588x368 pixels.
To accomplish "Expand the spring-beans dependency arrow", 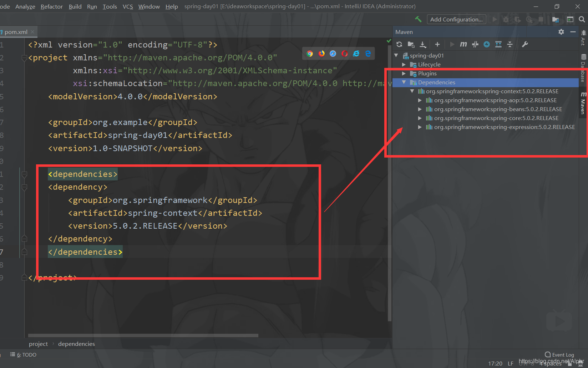I will (420, 109).
